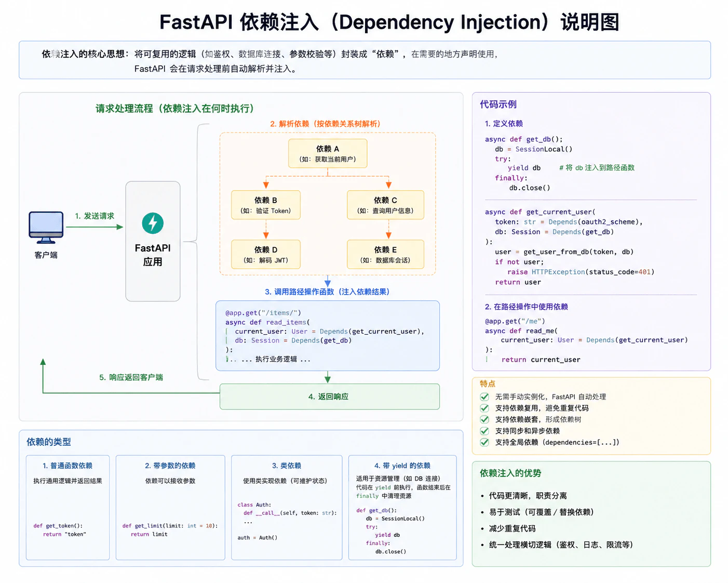Click checkmark beside 无需手动实例化
728x583 pixels.
484,396
